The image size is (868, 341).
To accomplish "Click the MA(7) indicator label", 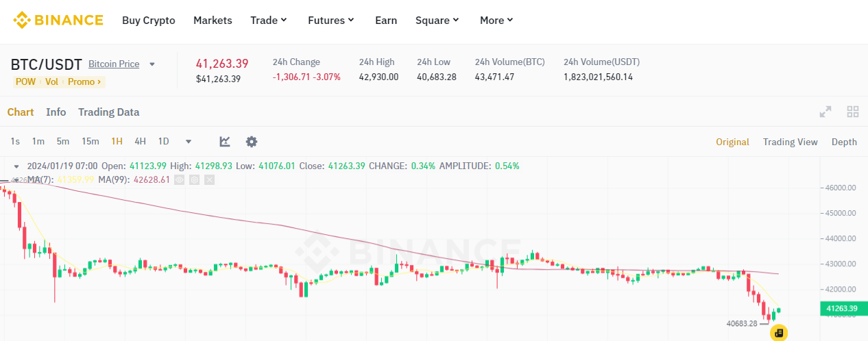I will [x=40, y=179].
